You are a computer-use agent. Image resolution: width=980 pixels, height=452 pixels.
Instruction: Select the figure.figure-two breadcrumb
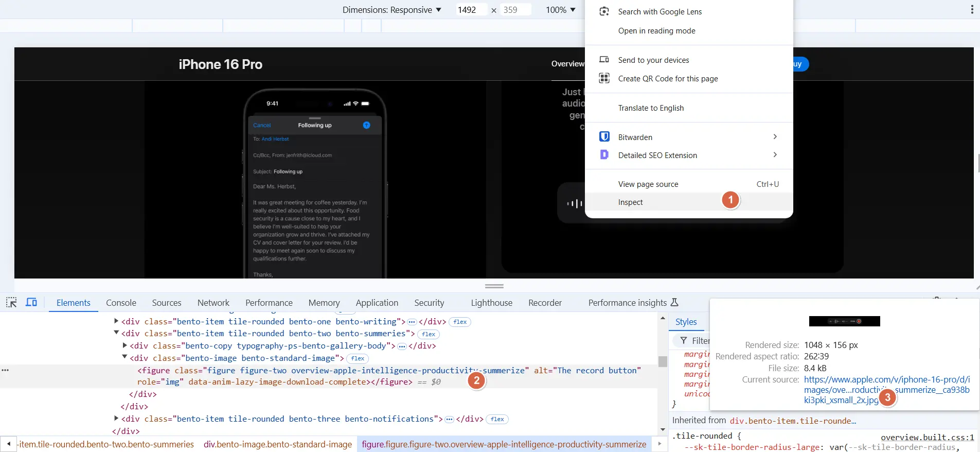coord(504,444)
